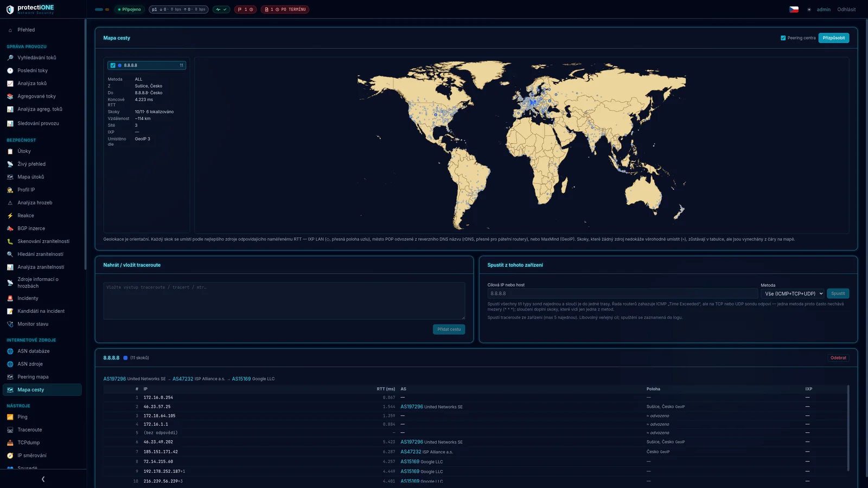Click into the Cílová IP nebo host field

pos(622,293)
